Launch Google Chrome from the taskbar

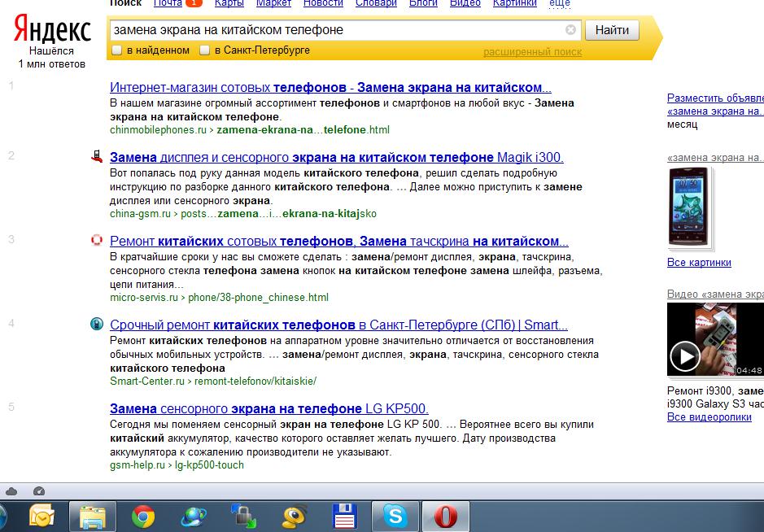pos(143,517)
